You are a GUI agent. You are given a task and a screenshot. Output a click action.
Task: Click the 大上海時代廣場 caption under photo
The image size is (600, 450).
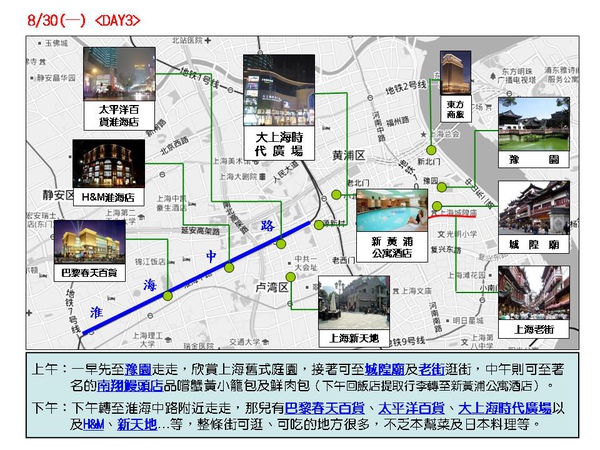(x=279, y=144)
